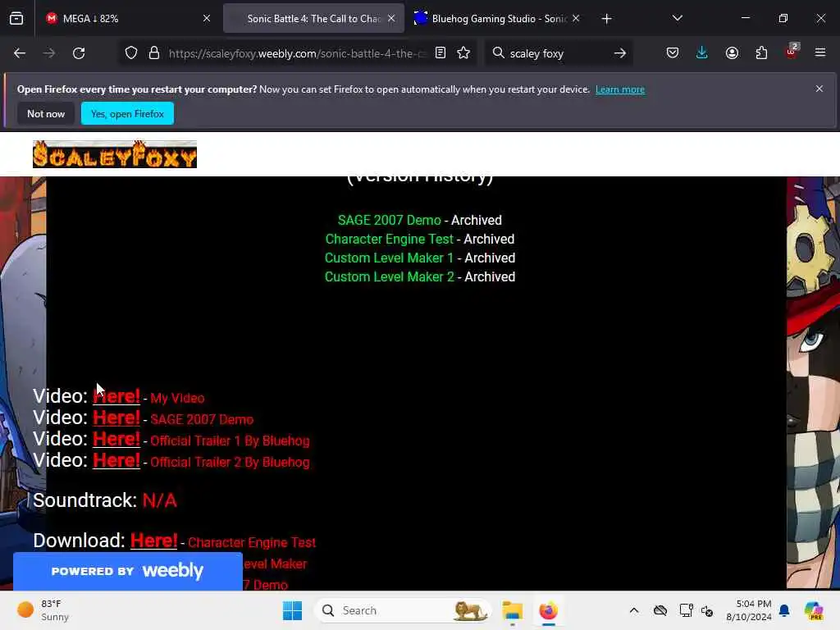Click the taskbar Search box
This screenshot has height=630, width=840.
point(403,610)
